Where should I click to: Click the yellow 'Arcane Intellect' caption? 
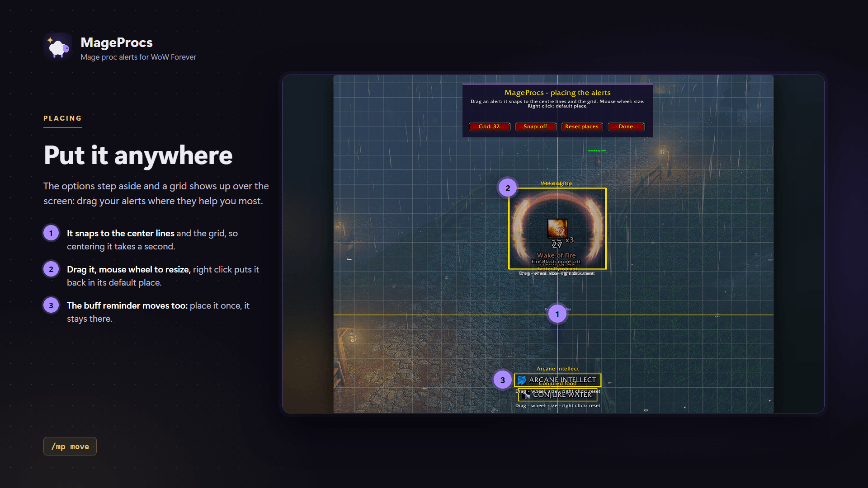pos(557,369)
